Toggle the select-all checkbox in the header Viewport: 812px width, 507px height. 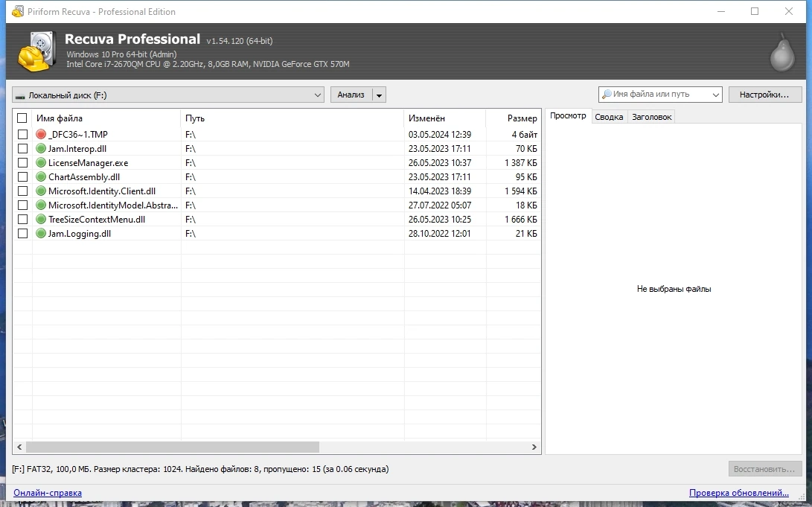pos(22,118)
